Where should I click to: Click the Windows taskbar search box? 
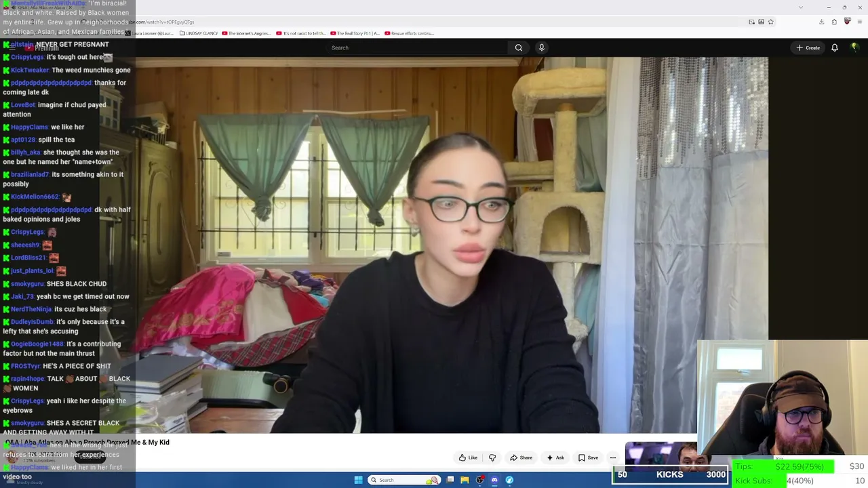[403, 480]
